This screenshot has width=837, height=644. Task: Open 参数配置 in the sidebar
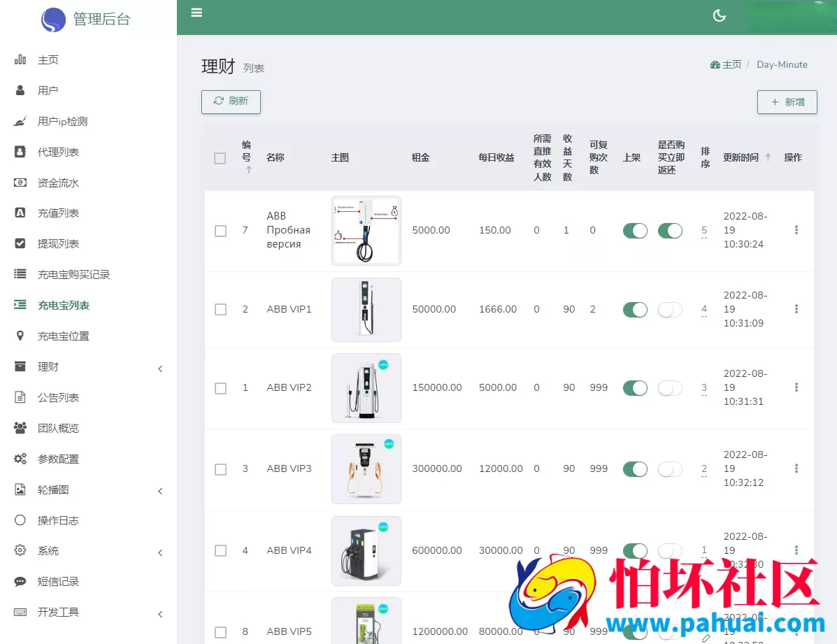[x=58, y=459]
